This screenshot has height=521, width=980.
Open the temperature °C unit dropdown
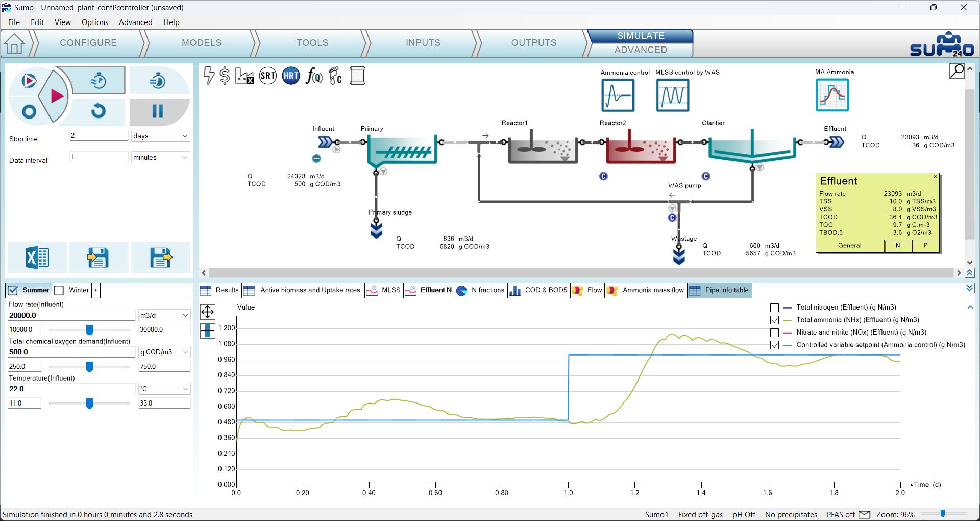pos(164,389)
